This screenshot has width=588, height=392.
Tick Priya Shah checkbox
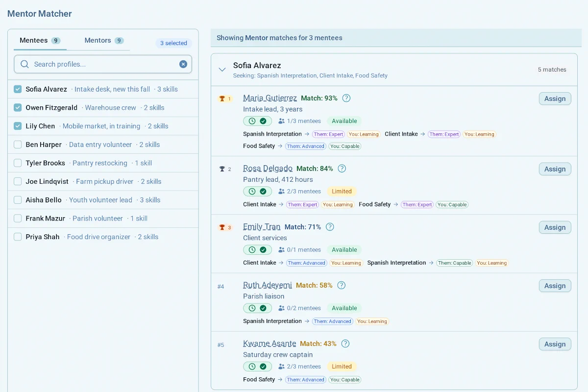point(18,237)
